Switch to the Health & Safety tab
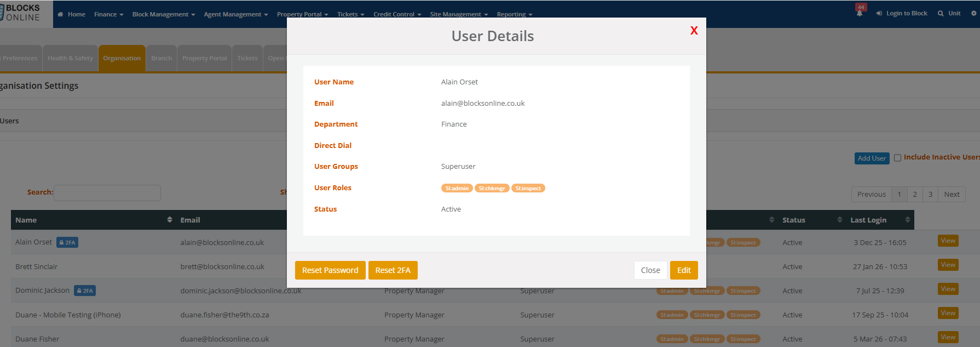Image resolution: width=980 pixels, height=347 pixels. coord(70,58)
